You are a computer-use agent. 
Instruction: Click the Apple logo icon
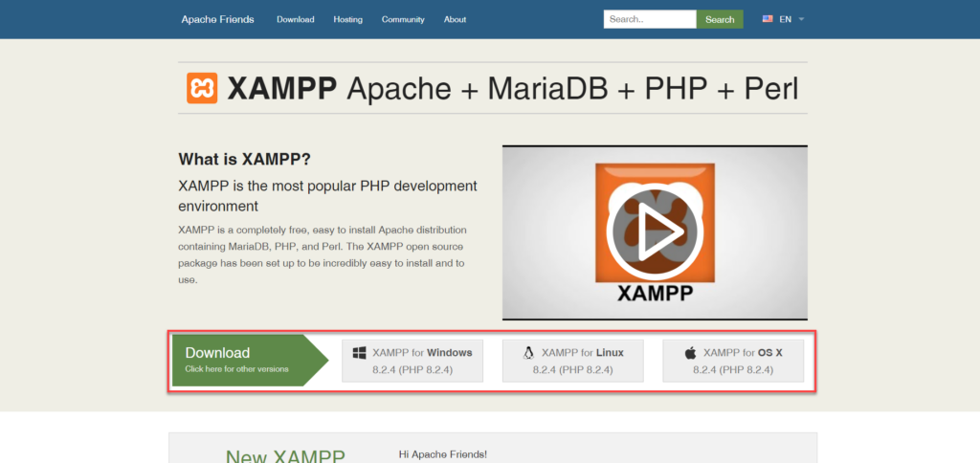(690, 352)
